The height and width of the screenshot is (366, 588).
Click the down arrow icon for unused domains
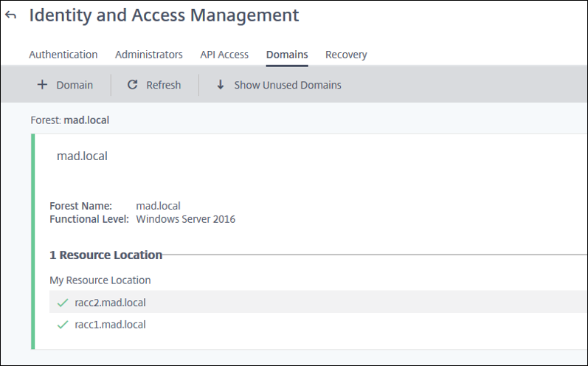220,85
